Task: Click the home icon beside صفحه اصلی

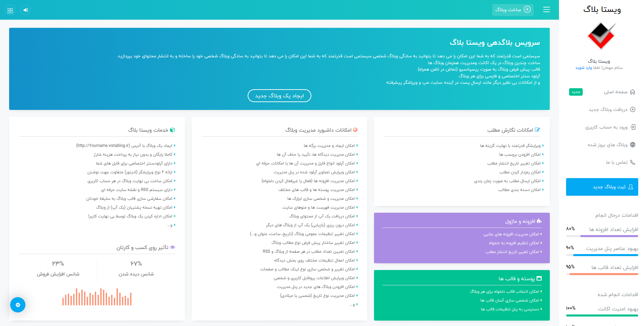Action: 632,92
